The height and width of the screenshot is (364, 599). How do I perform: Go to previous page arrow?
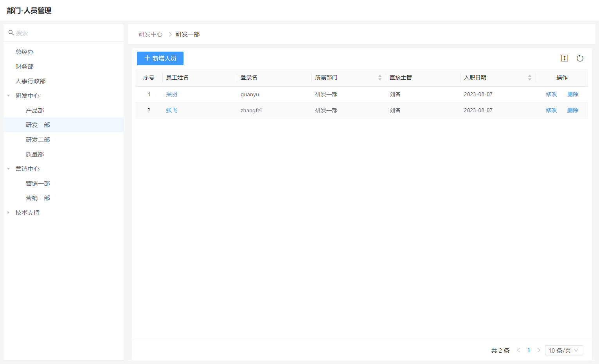(518, 350)
